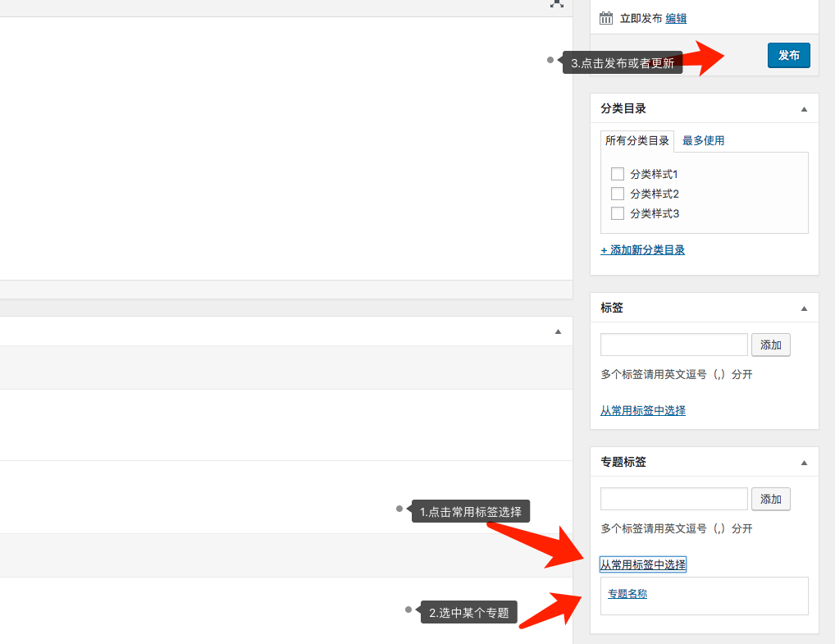
Task: Click the 标签 panel heading
Action: [x=612, y=308]
